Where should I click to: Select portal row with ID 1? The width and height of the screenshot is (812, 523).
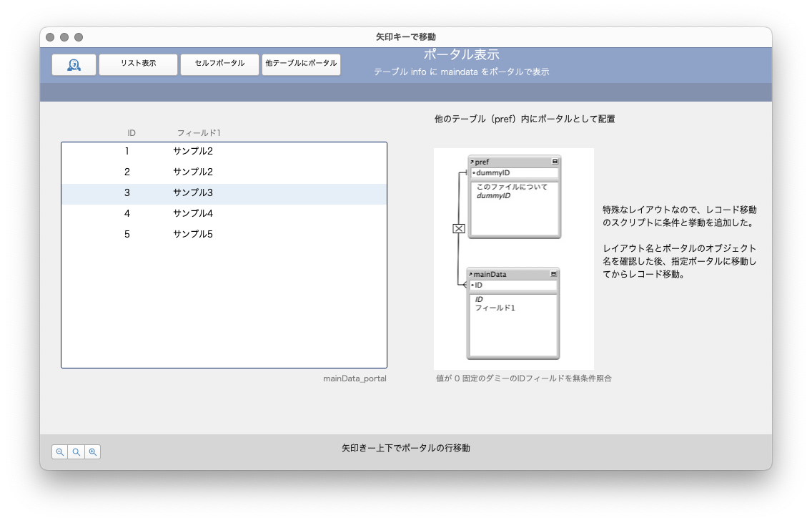click(224, 152)
